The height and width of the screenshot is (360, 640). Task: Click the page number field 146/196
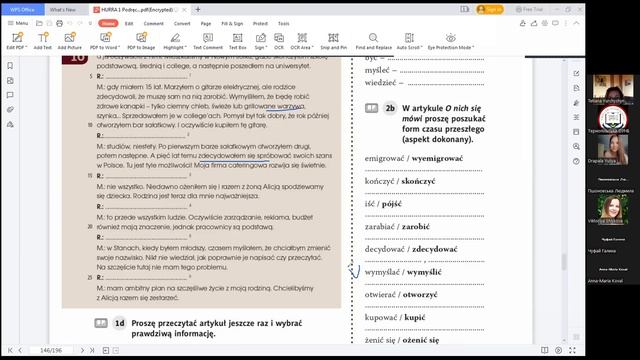click(x=51, y=350)
